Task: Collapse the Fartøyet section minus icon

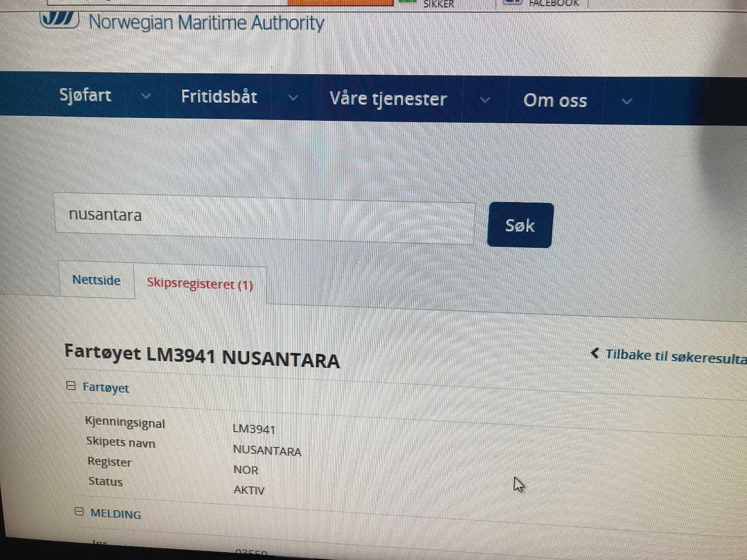Action: (x=71, y=385)
